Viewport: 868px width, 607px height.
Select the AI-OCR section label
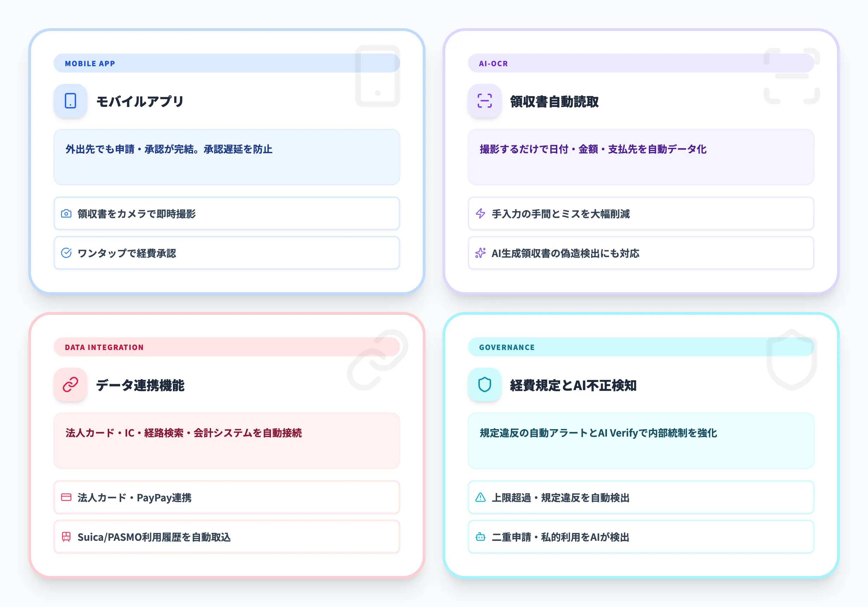(x=493, y=63)
